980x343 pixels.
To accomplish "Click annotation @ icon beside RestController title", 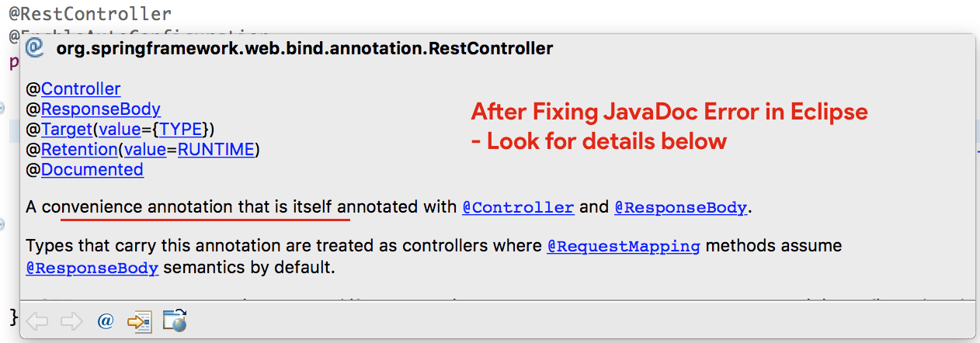I will pyautogui.click(x=35, y=48).
